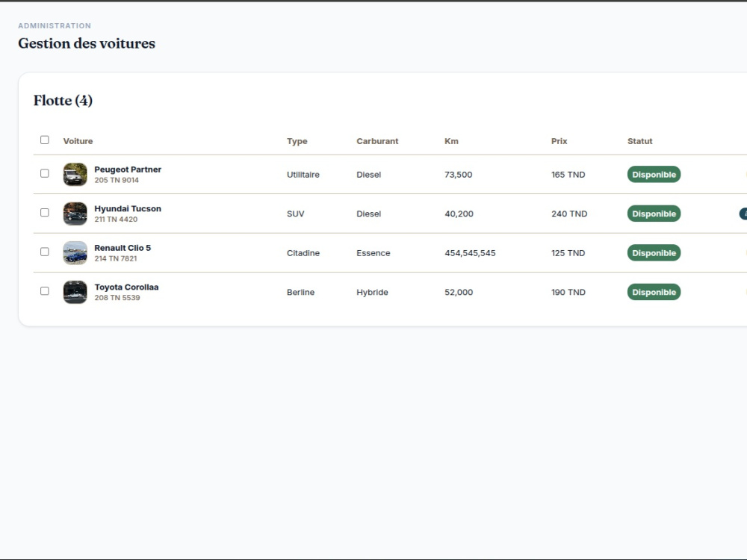747x560 pixels.
Task: Click the Disponible badge for Hyundai Tucson
Action: click(654, 214)
